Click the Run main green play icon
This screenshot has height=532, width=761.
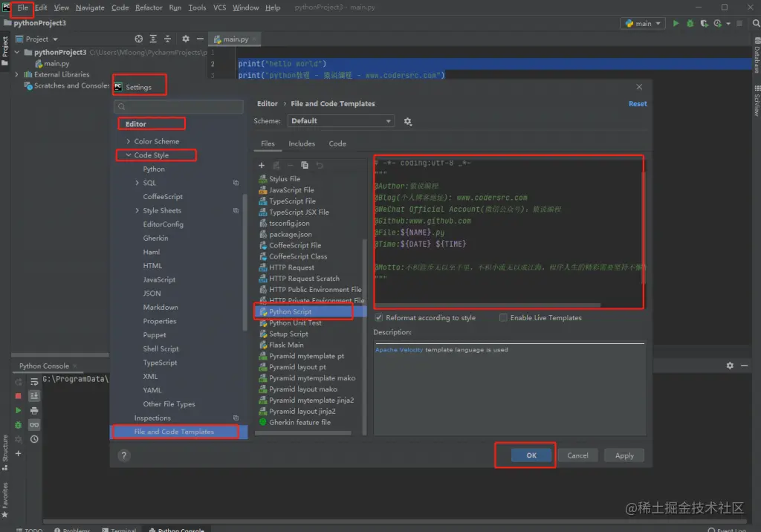[x=676, y=23]
